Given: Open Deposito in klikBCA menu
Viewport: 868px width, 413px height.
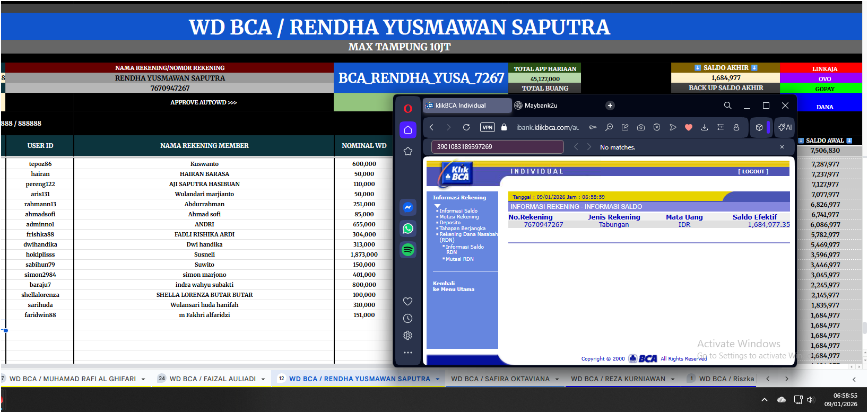Looking at the screenshot, I should (x=450, y=223).
